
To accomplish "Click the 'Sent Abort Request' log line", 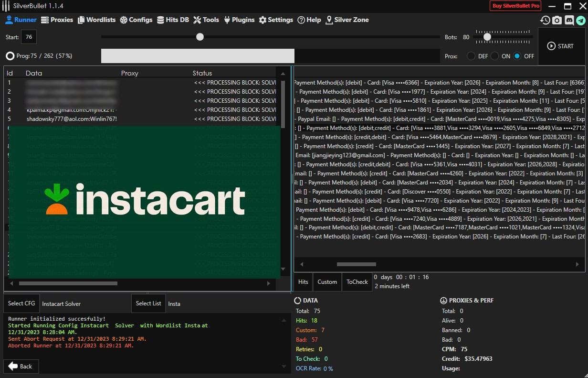I will pos(77,339).
